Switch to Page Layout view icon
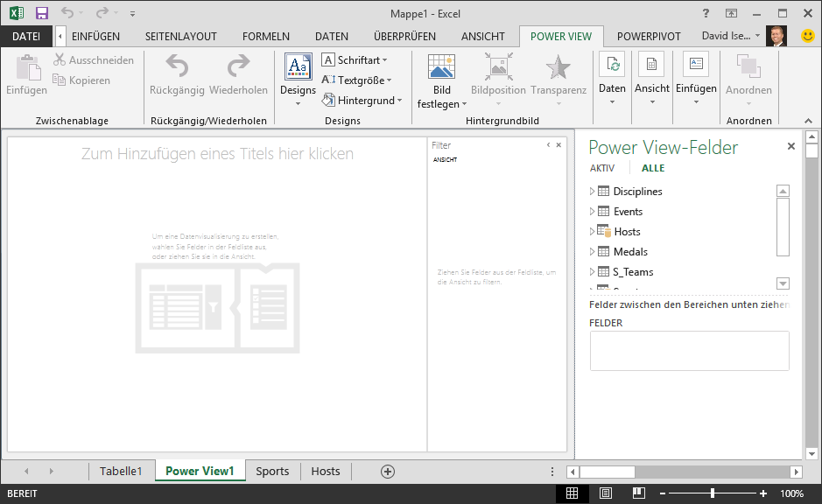This screenshot has height=504, width=822. (x=606, y=493)
